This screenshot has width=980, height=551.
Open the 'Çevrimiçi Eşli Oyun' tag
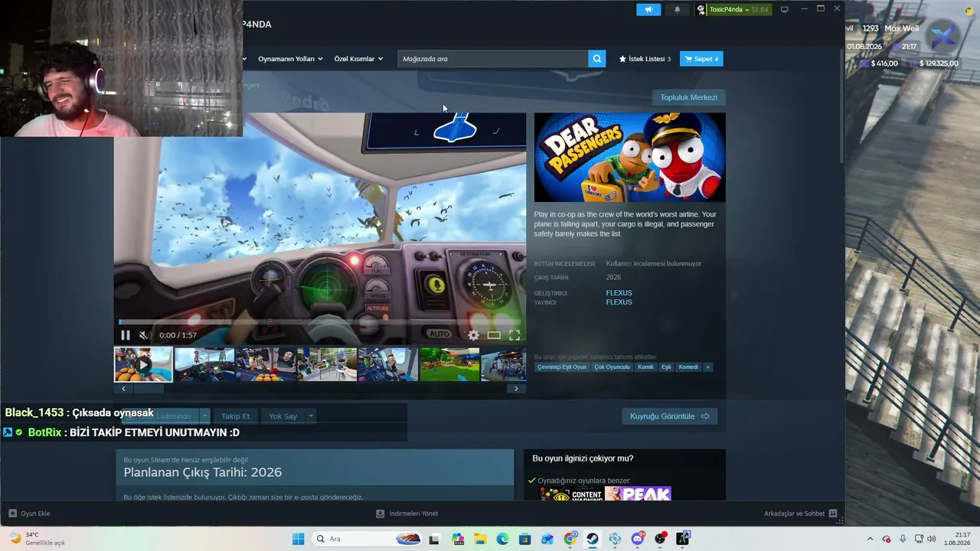(x=562, y=367)
